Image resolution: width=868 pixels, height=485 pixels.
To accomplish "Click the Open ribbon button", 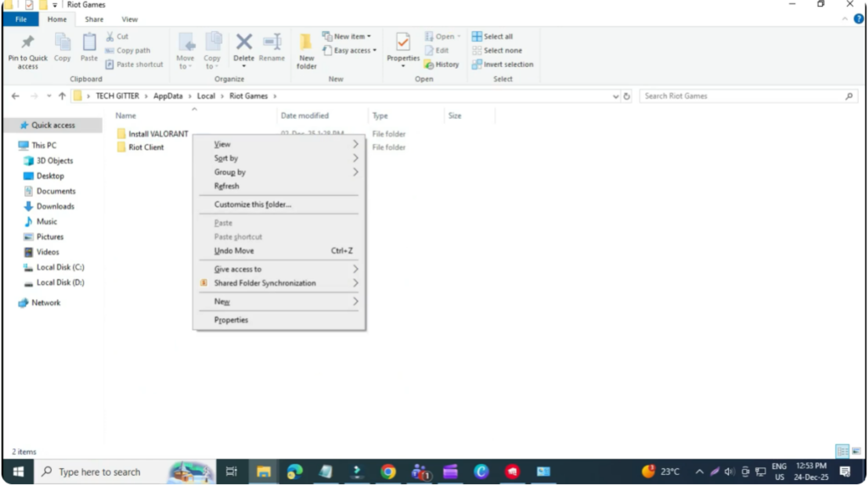I will coord(442,36).
